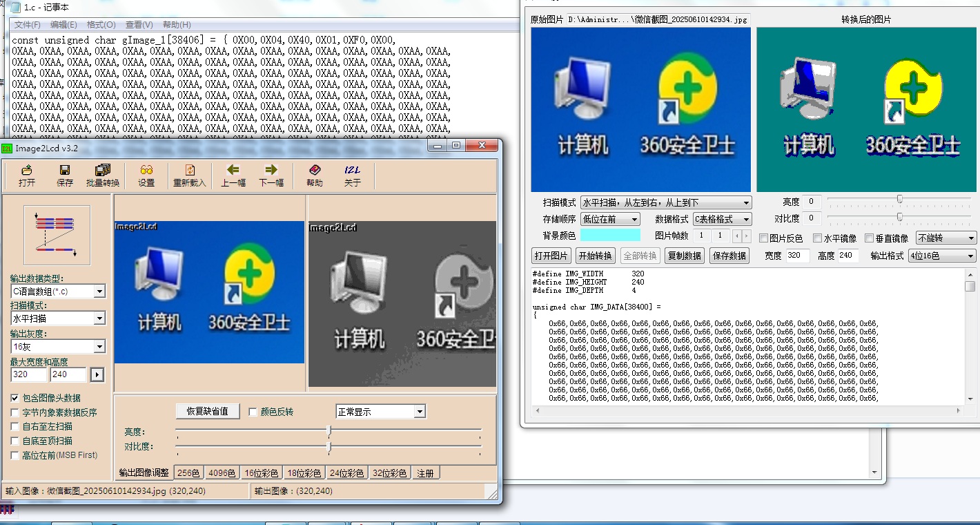The width and height of the screenshot is (980, 525).
Task: Open 批量转换 batch convert tool
Action: [102, 169]
